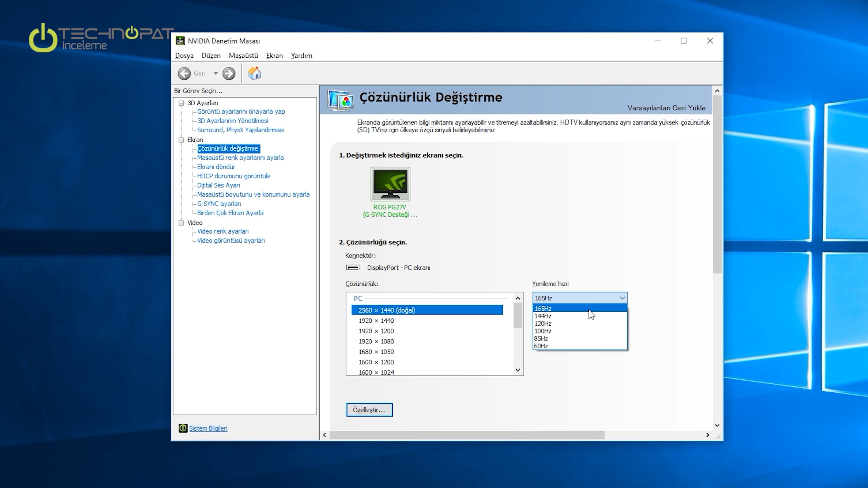Select 1920 × 1080 resolution in list
868x488 pixels.
[376, 341]
